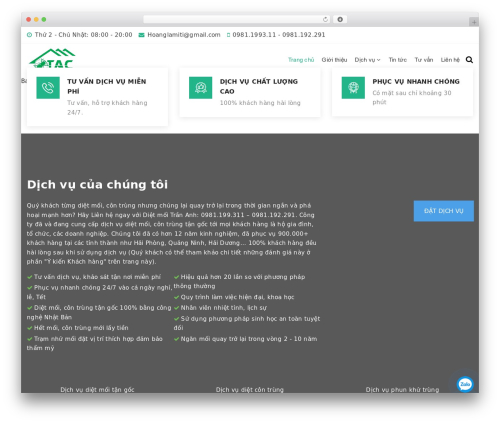Click the DỊCH VỤ CHẤT LƯỢNG CAO heading
This screenshot has width=500, height=423.
[259, 86]
